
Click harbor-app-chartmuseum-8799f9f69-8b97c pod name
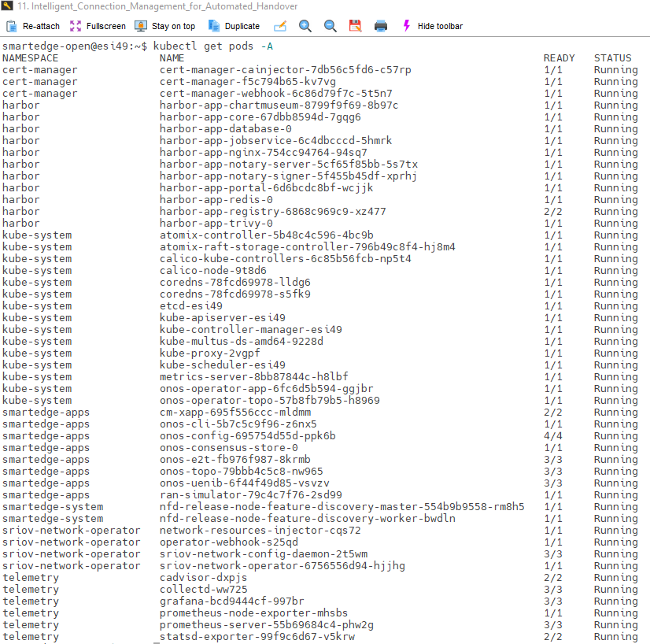pyautogui.click(x=279, y=105)
